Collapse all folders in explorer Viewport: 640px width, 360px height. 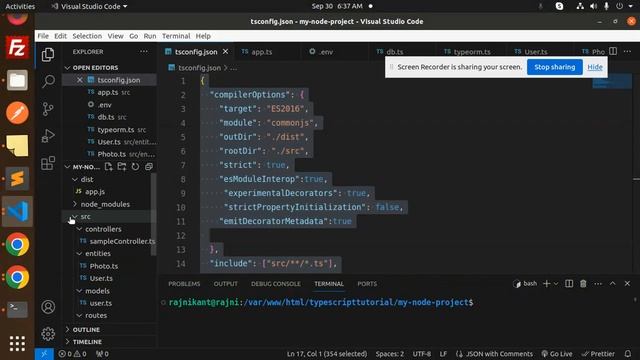click(x=149, y=167)
